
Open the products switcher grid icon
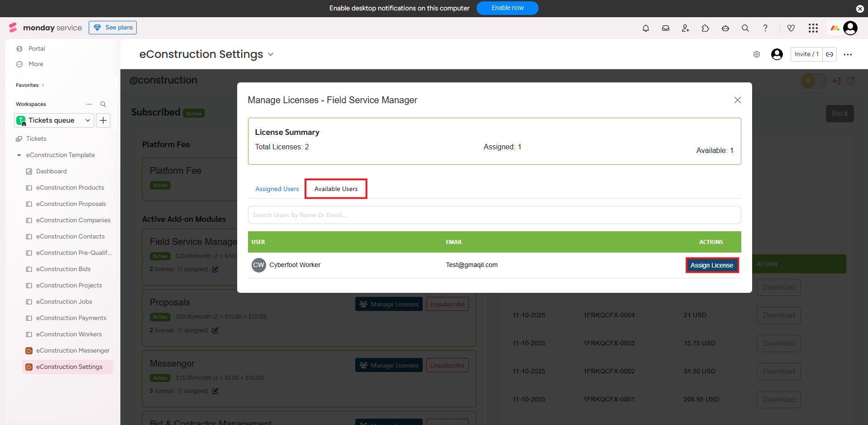pyautogui.click(x=813, y=28)
